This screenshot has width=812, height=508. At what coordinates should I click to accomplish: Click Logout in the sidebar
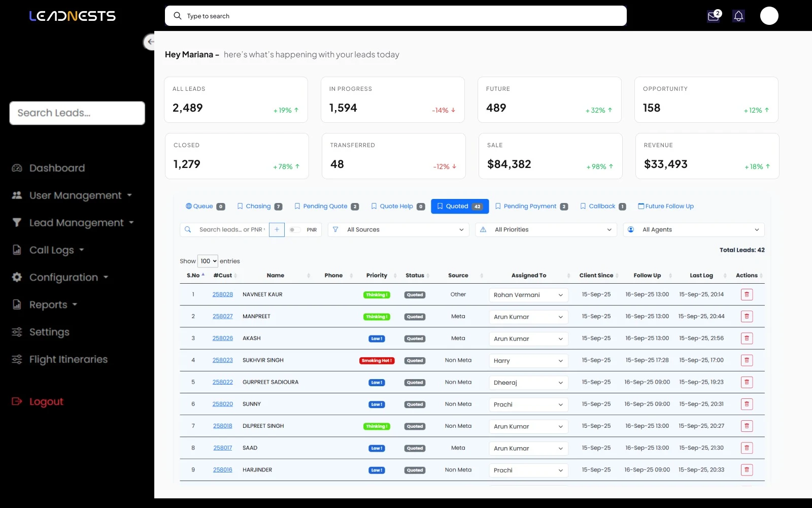(x=46, y=402)
